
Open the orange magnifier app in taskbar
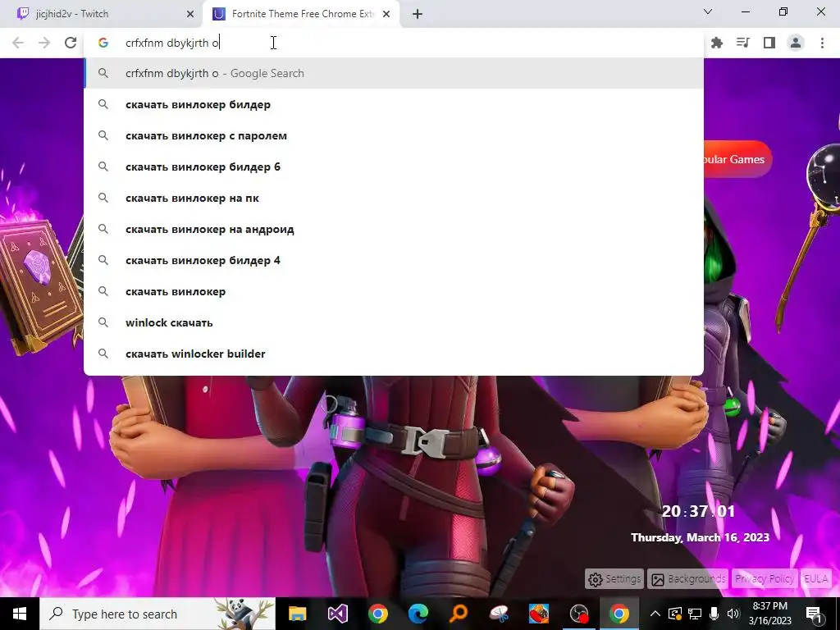(458, 614)
